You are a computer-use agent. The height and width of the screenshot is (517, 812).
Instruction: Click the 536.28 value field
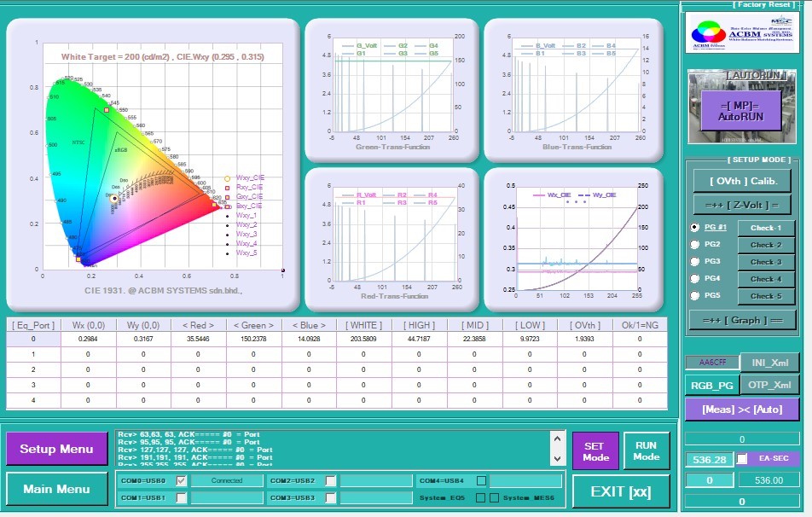click(709, 460)
